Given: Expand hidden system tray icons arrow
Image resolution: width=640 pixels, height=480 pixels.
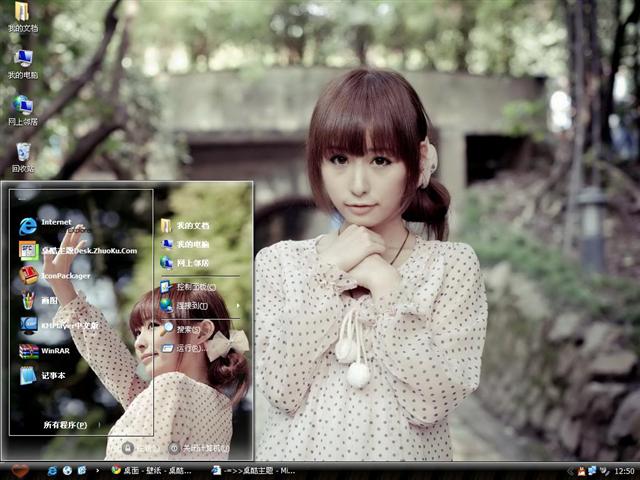Looking at the screenshot, I should pyautogui.click(x=571, y=471).
